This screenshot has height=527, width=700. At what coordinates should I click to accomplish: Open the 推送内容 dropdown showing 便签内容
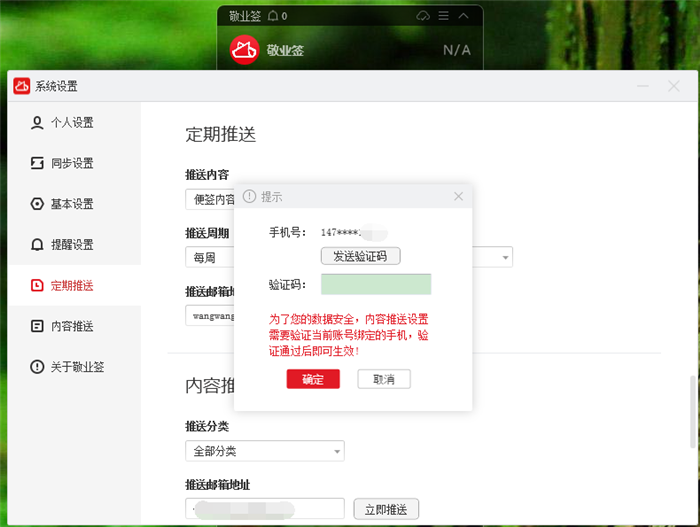(x=210, y=199)
